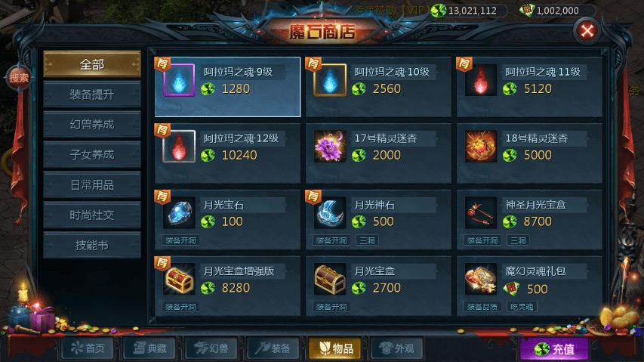644x362 pixels.
Task: Choose the 17号精灵迷香 purple flower icon
Action: (329, 147)
